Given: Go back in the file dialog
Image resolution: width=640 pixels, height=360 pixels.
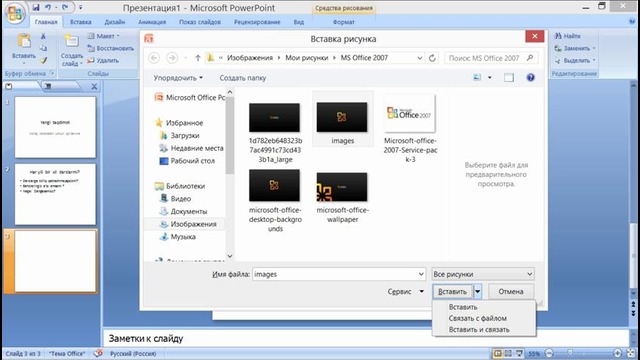Looking at the screenshot, I should click(x=154, y=58).
